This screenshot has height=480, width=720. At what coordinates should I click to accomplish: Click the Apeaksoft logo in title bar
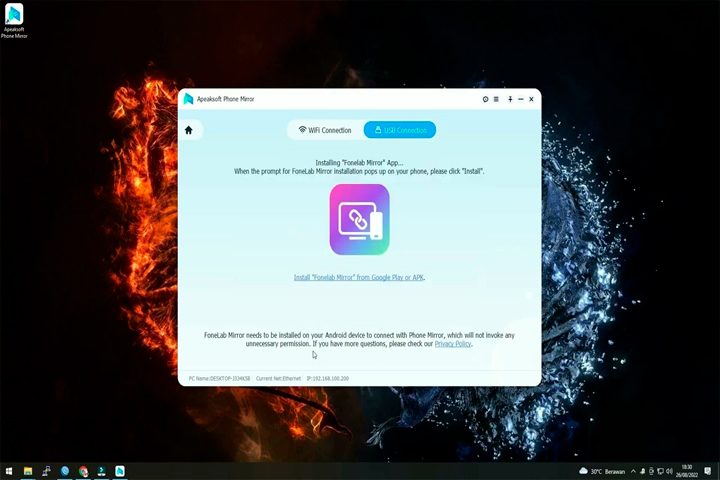[x=188, y=99]
